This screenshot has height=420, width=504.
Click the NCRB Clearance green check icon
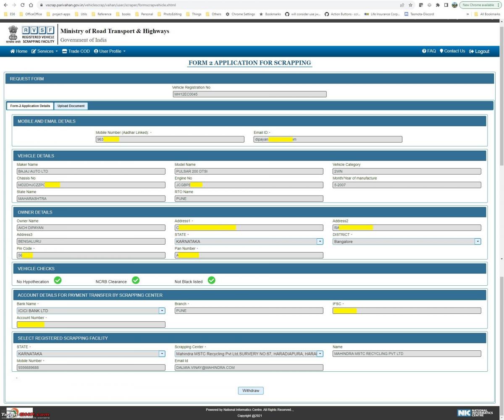[136, 280]
